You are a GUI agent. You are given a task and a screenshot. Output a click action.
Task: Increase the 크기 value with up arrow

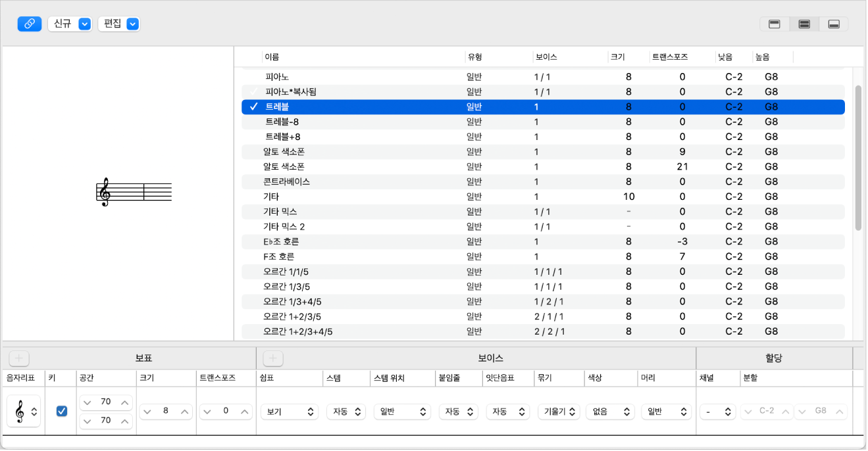click(x=186, y=412)
